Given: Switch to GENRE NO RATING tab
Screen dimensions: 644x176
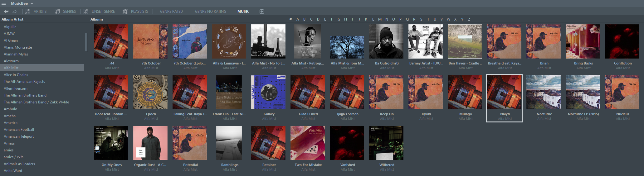Looking at the screenshot, I should click(211, 12).
